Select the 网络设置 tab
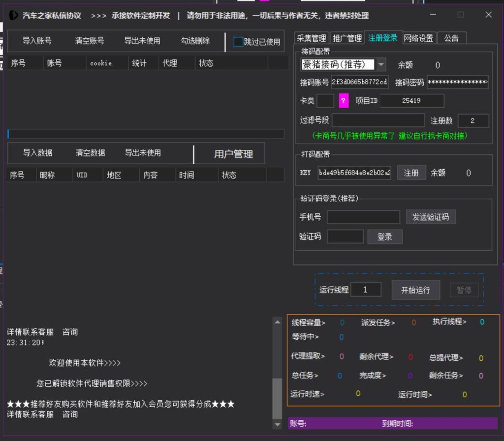 tap(418, 38)
